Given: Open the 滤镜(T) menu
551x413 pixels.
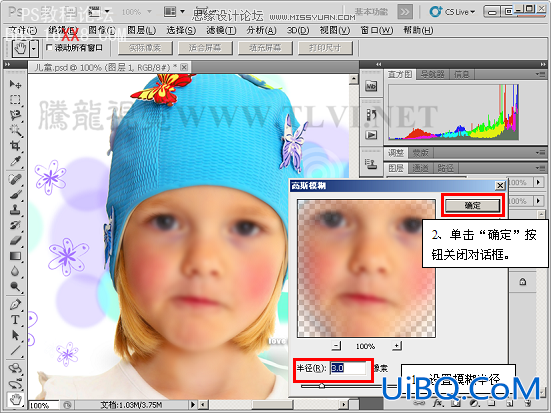Looking at the screenshot, I should (221, 30).
